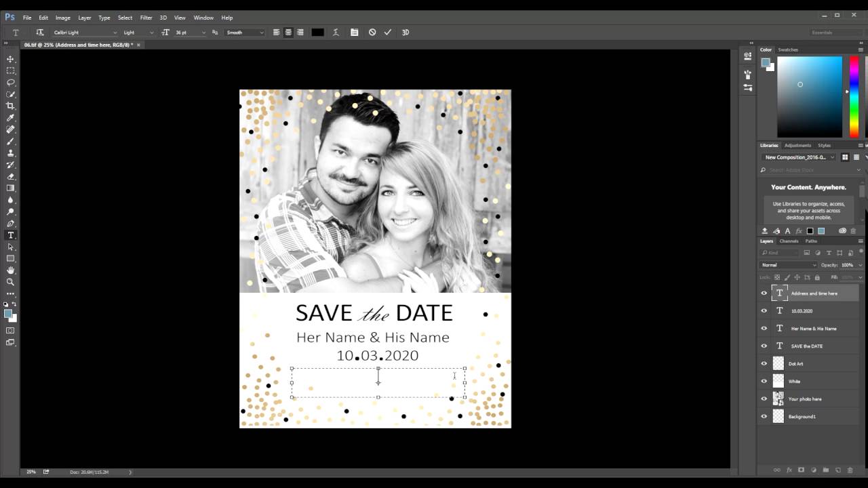Select the Gradient tool
868x488 pixels.
point(10,188)
